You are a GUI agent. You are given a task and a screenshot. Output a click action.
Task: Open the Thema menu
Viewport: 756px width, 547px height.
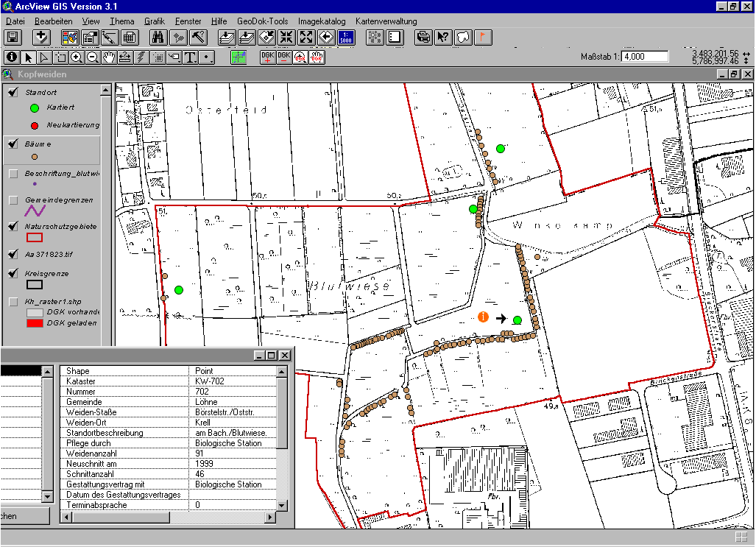coord(121,21)
